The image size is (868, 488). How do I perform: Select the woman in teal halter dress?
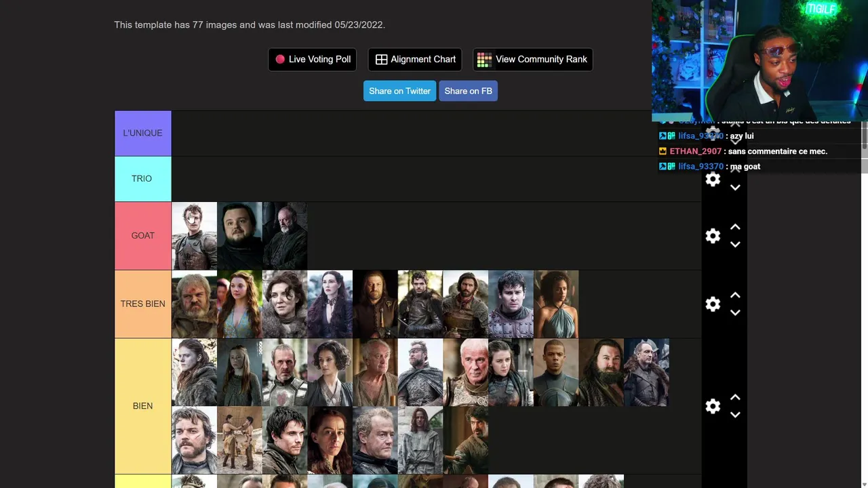pos(556,304)
